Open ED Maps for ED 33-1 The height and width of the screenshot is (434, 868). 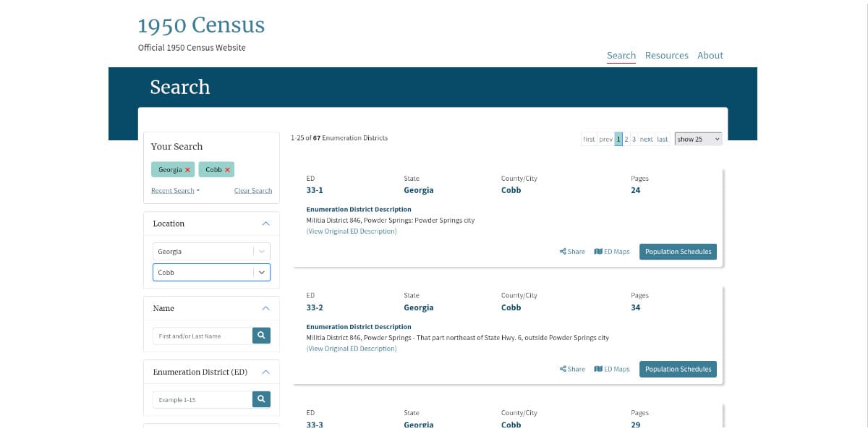[x=612, y=252]
